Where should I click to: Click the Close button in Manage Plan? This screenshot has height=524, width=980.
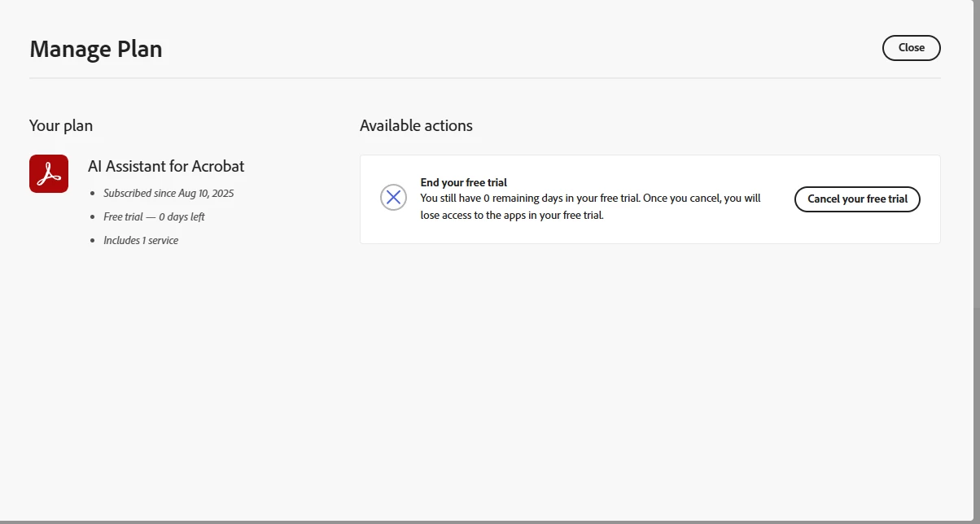pyautogui.click(x=911, y=48)
